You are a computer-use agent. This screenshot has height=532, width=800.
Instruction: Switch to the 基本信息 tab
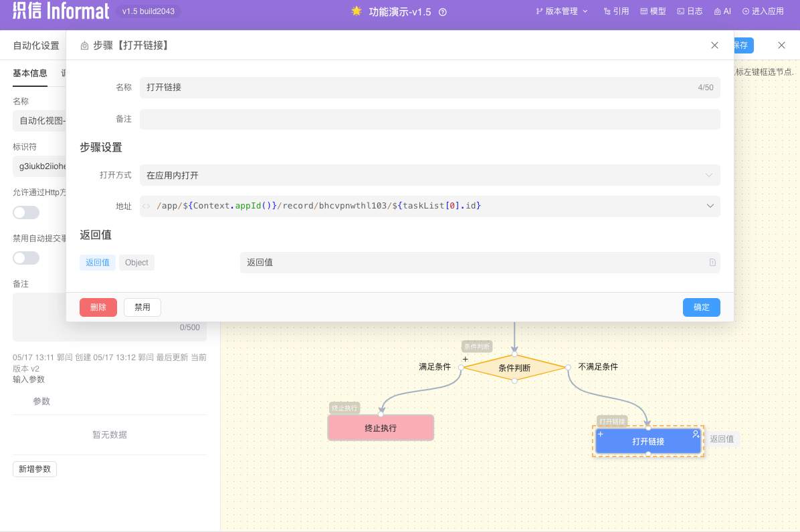tap(30, 74)
